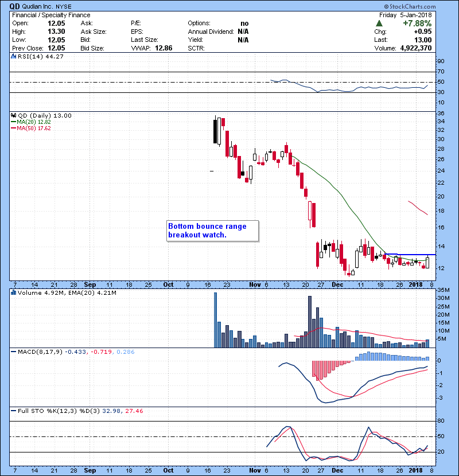Click the green MA(20) legend line
Screen dimensions: 459x476
[14, 122]
